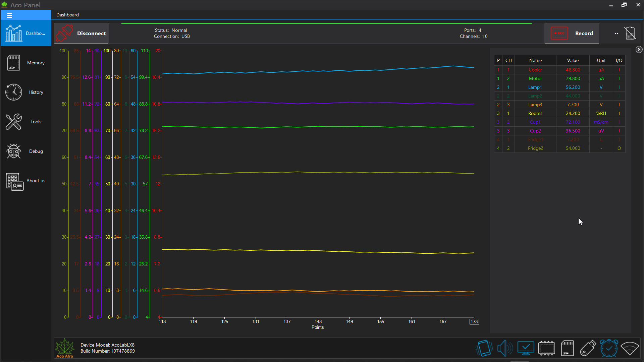644x362 pixels.
Task: Select the dimmed Fridge1 channel row
Action: click(x=559, y=139)
